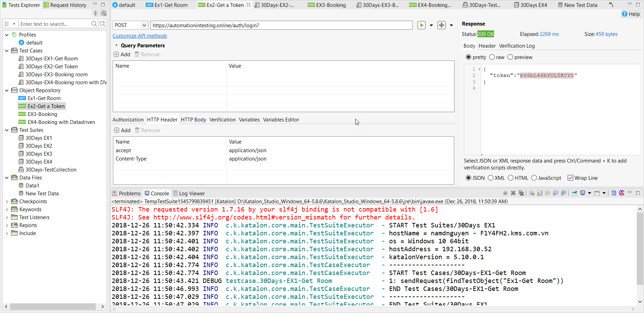Screen dimensions: 644x313
Task: Click the remove all terminated launches double-X icon
Action: point(521,193)
